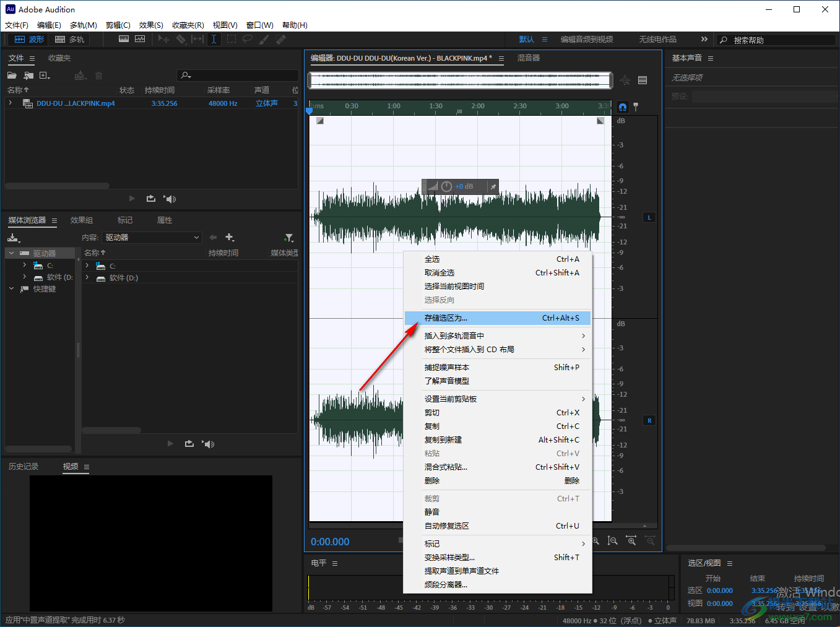
Task: Select the Razor tool in toolbar
Action: click(181, 39)
